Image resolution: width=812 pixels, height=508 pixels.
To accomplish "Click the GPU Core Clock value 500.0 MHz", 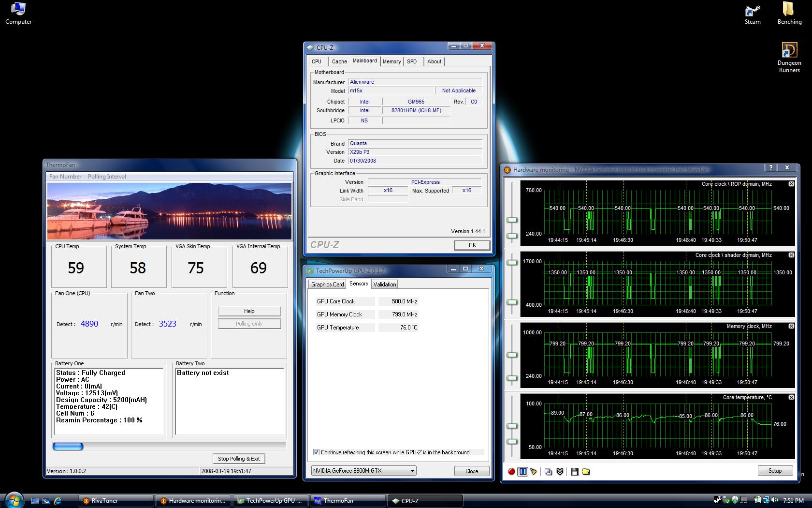I will pyautogui.click(x=398, y=301).
